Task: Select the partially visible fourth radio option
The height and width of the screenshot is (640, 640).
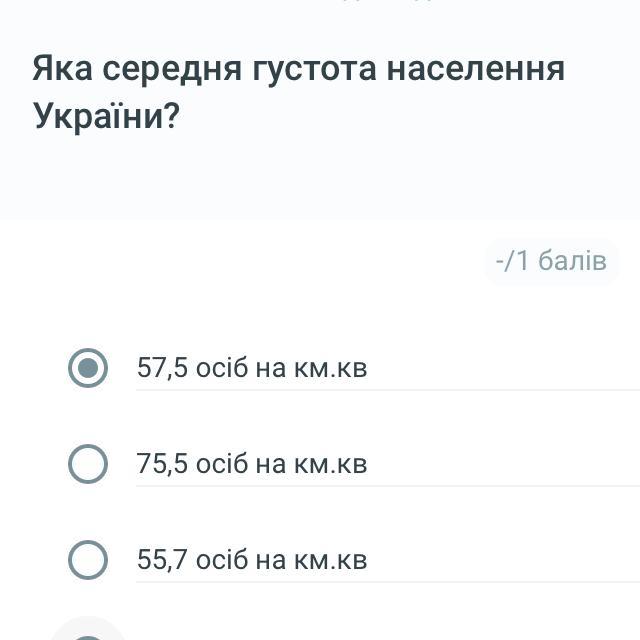Action: click(88, 634)
